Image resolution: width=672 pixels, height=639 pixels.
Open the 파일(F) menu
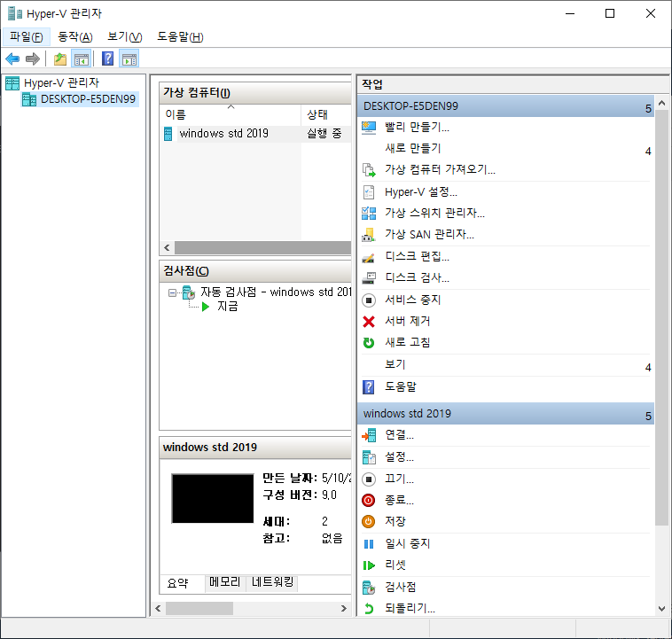click(26, 37)
